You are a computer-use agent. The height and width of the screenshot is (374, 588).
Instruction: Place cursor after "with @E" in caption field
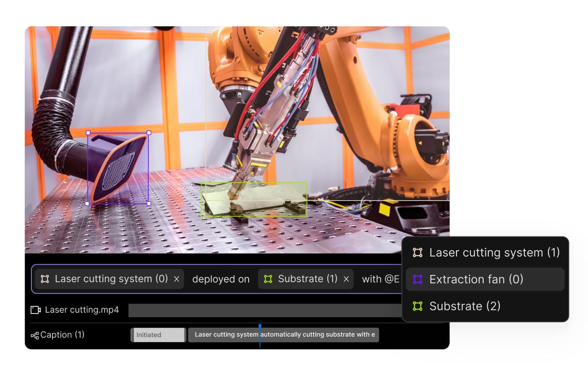[400, 279]
